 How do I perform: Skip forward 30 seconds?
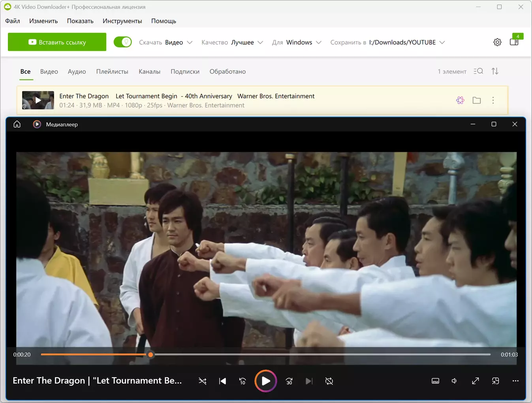[x=289, y=381]
